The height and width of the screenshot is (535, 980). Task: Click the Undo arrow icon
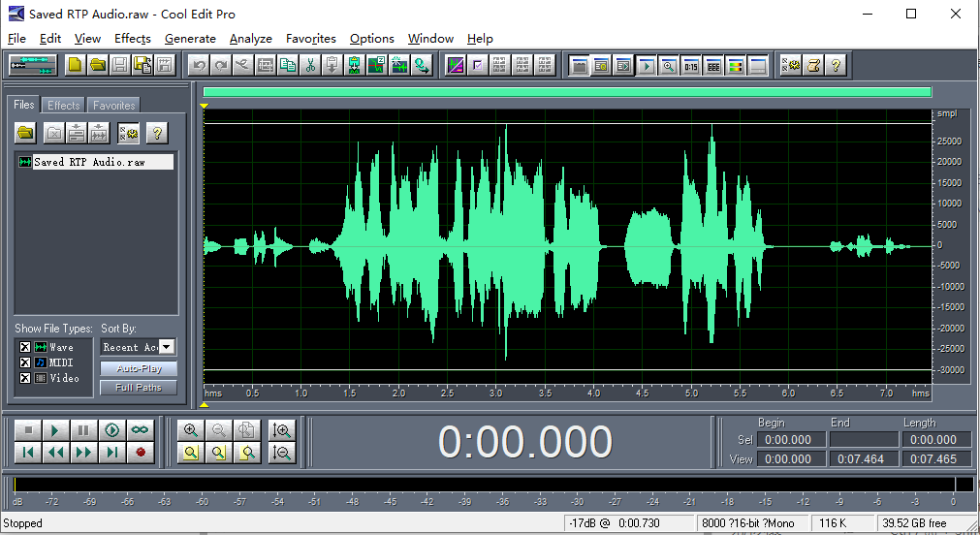click(x=199, y=65)
